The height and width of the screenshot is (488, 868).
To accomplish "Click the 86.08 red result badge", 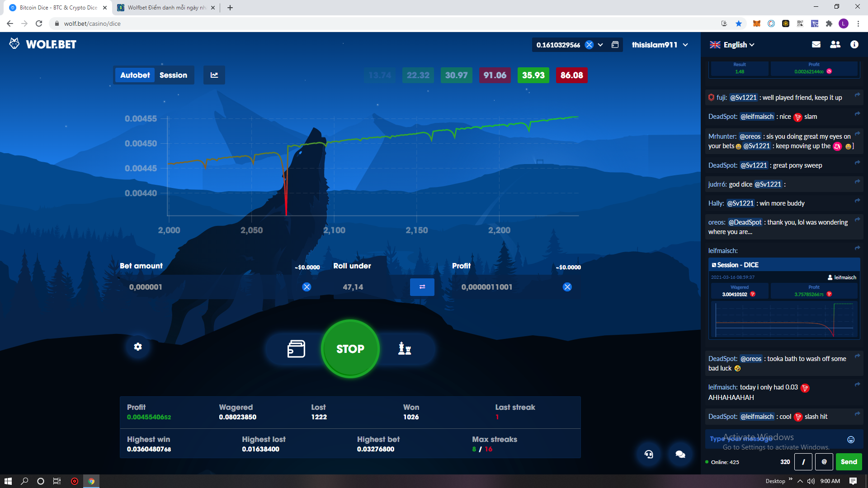I will point(571,75).
